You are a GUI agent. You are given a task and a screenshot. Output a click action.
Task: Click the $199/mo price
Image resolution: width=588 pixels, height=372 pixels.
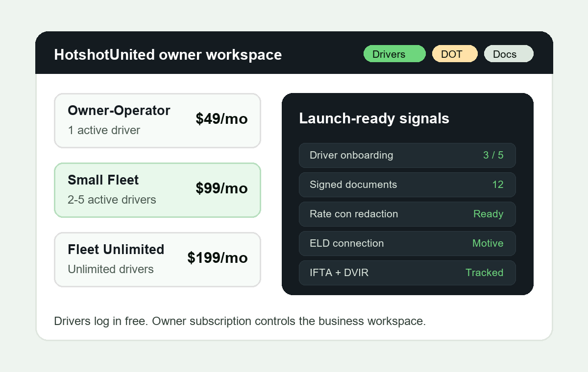[x=218, y=258]
